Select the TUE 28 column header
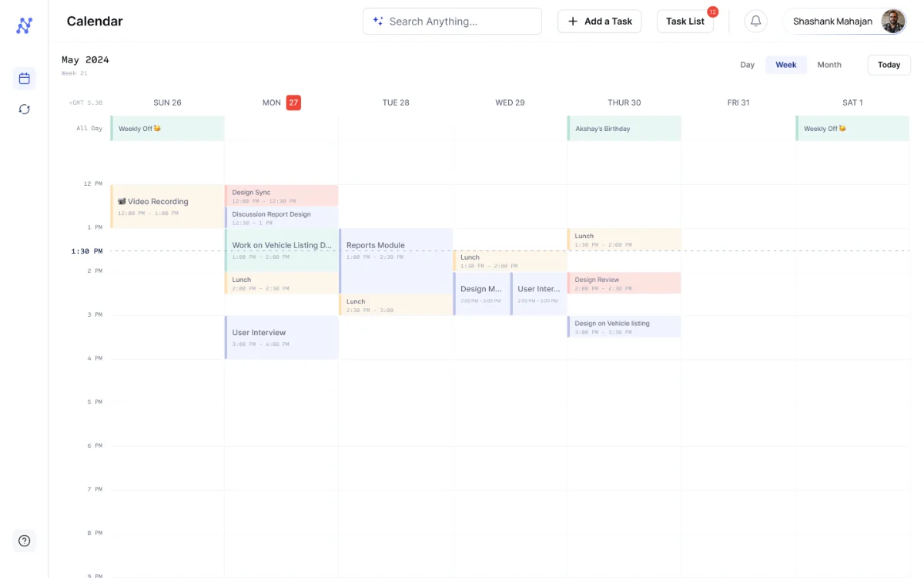 (x=396, y=102)
